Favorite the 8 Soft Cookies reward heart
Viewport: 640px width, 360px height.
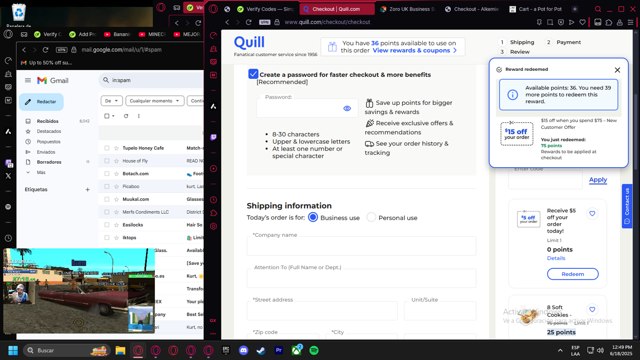pos(592,309)
